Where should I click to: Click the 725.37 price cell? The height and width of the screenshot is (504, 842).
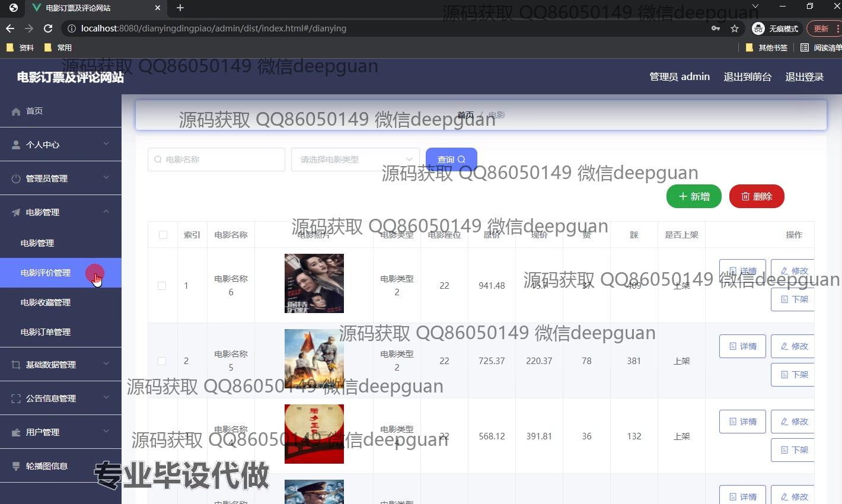click(x=492, y=361)
